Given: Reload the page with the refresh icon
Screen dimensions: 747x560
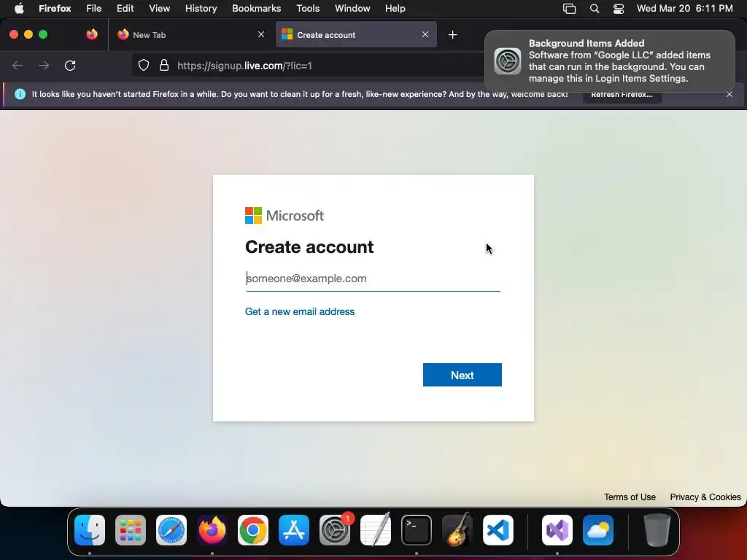Looking at the screenshot, I should [70, 66].
